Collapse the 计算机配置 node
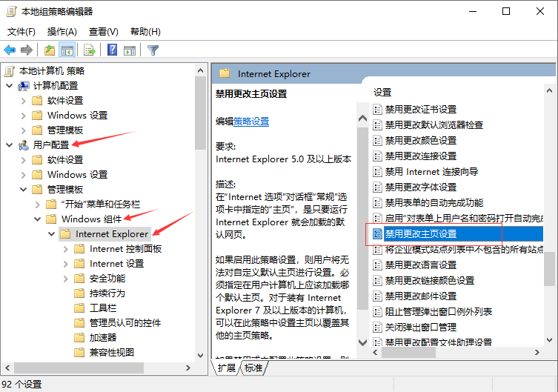Viewport: 558px width, 392px height. point(10,86)
